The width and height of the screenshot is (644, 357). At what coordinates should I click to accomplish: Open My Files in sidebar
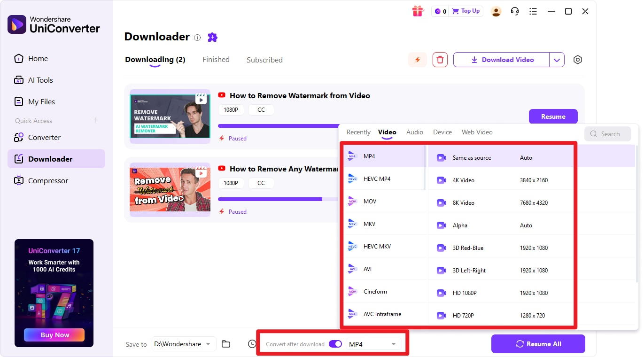pos(56,101)
